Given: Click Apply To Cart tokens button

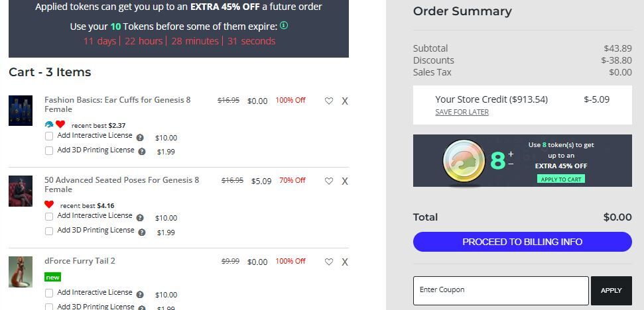Looking at the screenshot, I should (560, 180).
